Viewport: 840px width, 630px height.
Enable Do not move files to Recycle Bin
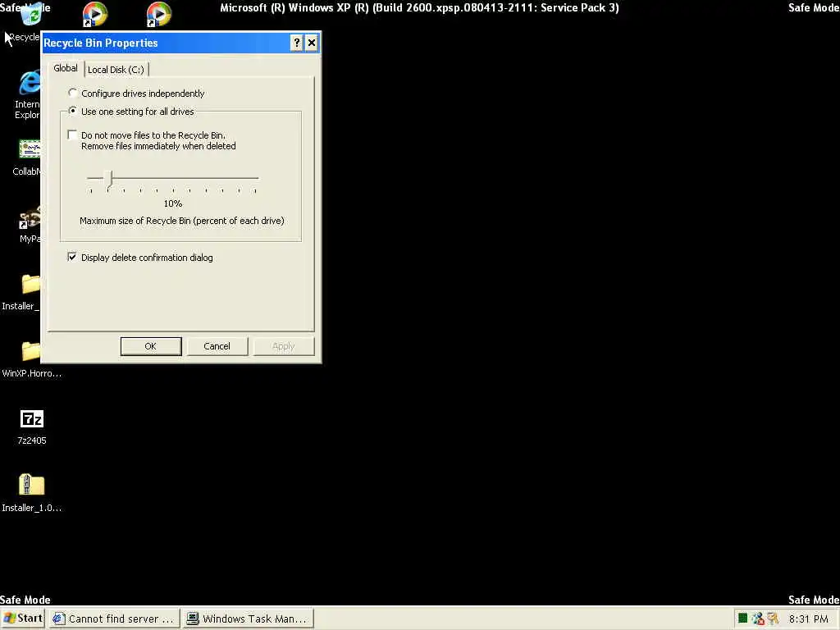[x=72, y=135]
